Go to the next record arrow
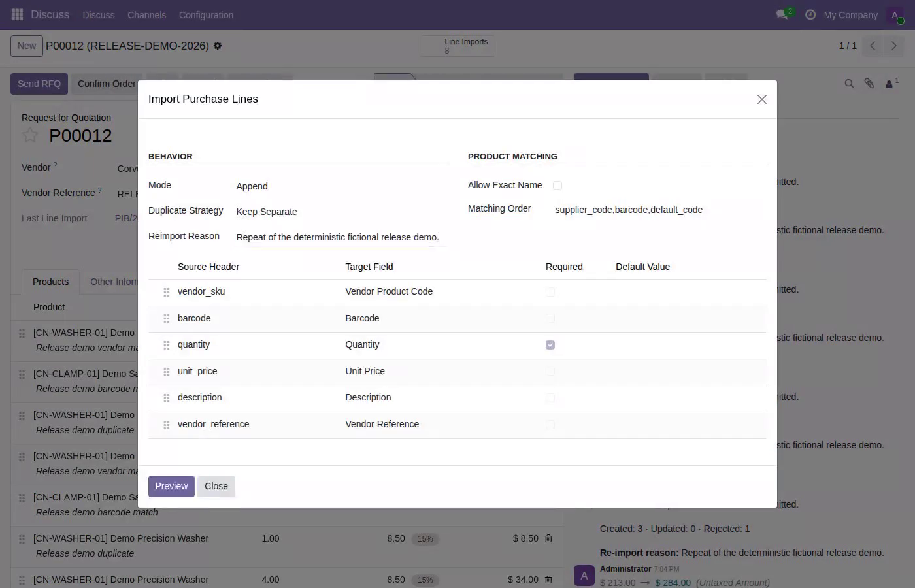 point(893,46)
